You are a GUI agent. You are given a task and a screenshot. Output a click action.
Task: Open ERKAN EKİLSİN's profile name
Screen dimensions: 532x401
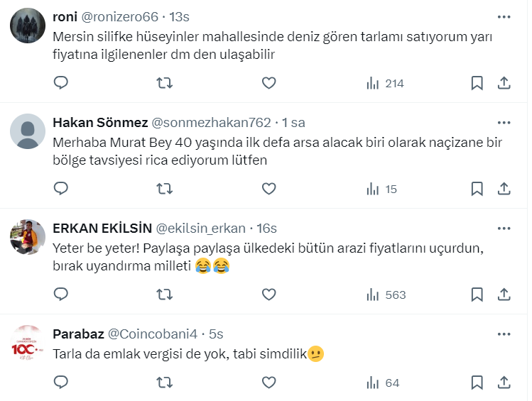tap(102, 229)
